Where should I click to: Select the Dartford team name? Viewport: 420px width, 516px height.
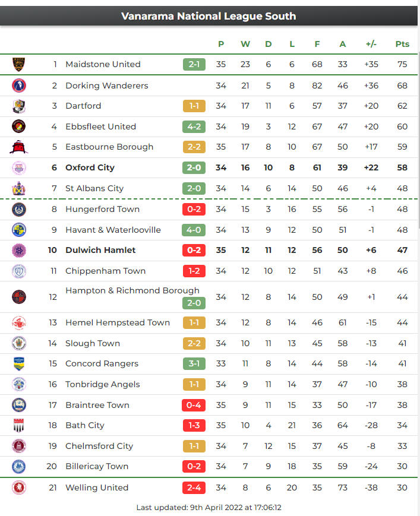[x=83, y=106]
